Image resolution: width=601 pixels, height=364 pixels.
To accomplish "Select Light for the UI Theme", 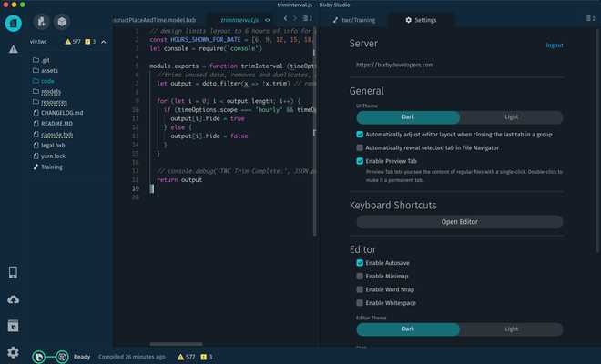I will [x=512, y=117].
